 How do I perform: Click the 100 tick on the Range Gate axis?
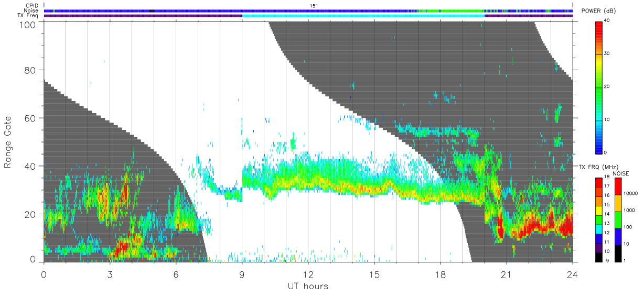click(28, 24)
